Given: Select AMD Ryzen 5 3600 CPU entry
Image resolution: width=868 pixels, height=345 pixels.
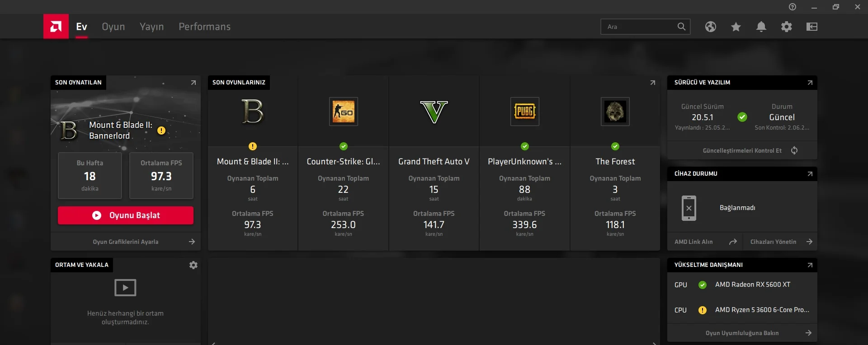Looking at the screenshot, I should coord(762,310).
